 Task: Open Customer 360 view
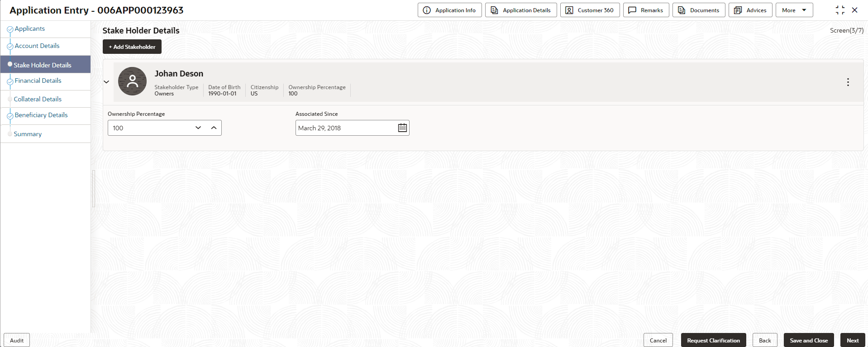coord(590,10)
